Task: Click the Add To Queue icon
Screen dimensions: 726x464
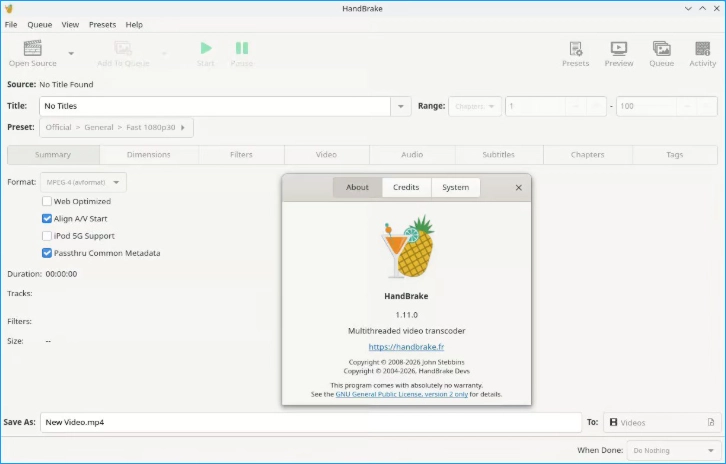Action: (123, 48)
